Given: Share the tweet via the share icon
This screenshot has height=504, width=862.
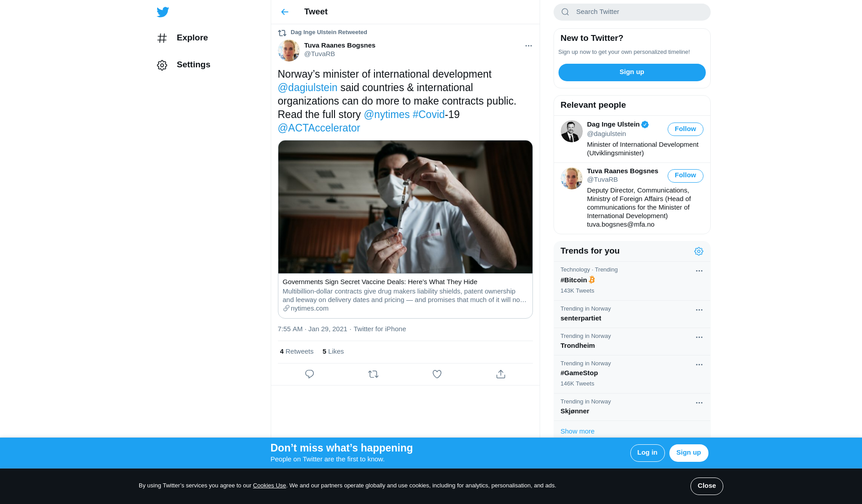Looking at the screenshot, I should 501,374.
